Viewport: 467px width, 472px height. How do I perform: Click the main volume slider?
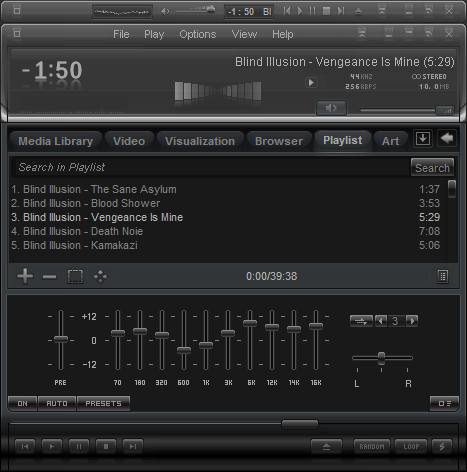pyautogui.click(x=406, y=110)
